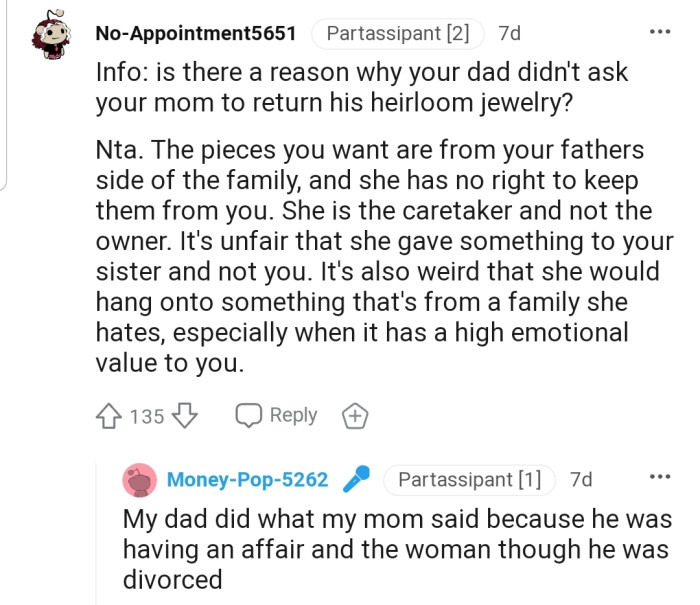
Task: Open No-Appointment5651's profile via username
Action: click(x=195, y=33)
